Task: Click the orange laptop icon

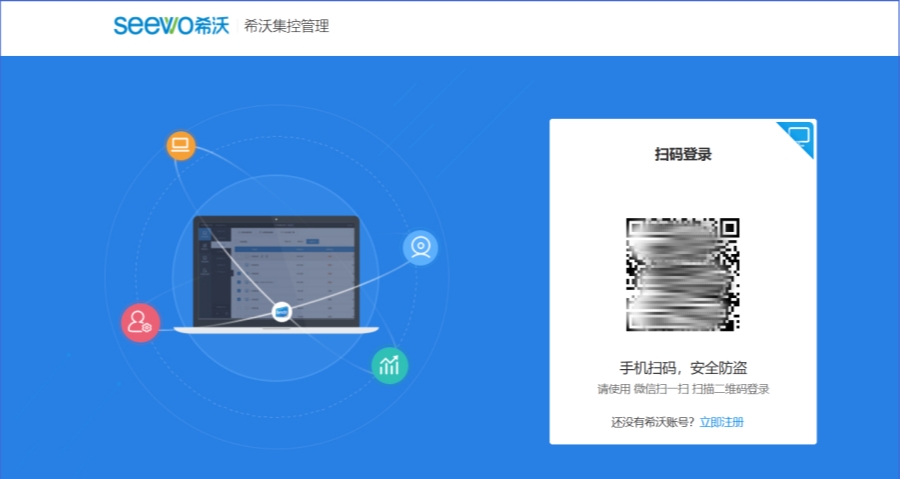Action: (181, 146)
